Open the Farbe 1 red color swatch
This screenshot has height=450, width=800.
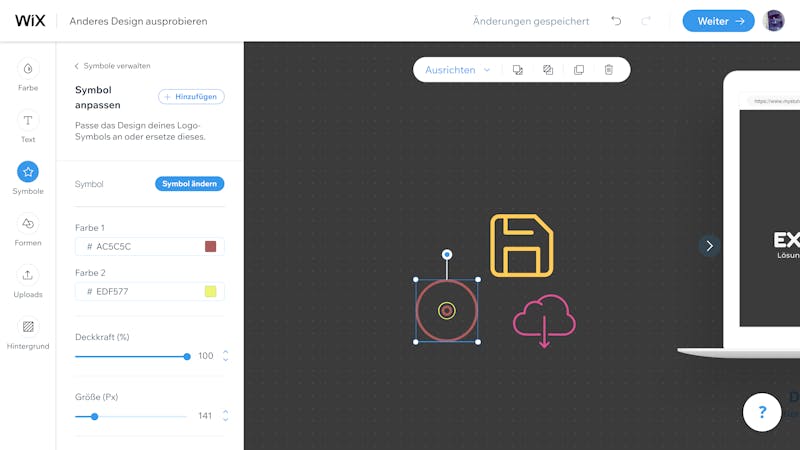(210, 246)
